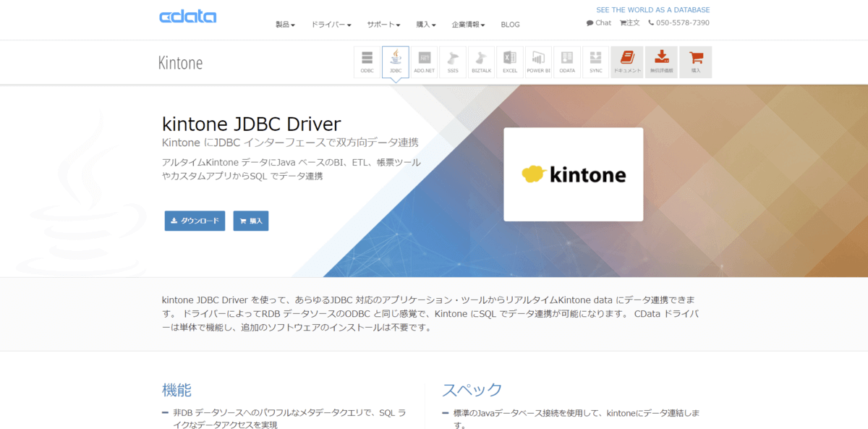Viewport: 868px width, 429px height.
Task: Select the ADO.NET driver icon
Action: [424, 62]
